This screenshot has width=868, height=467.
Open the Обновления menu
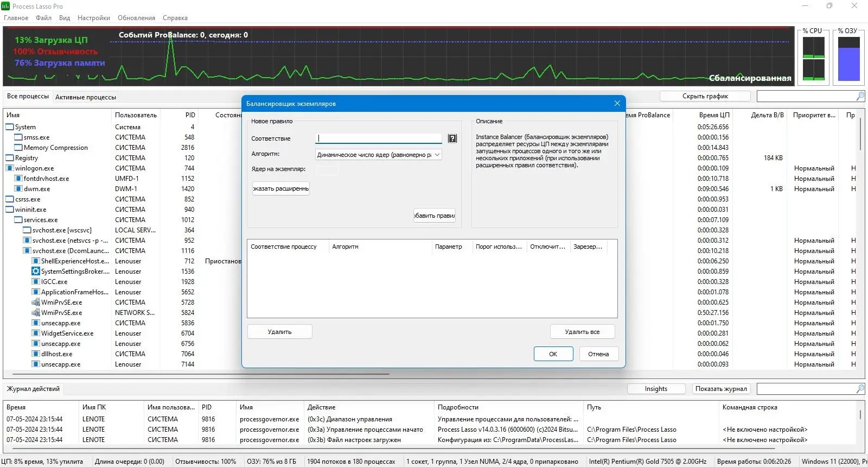click(136, 18)
